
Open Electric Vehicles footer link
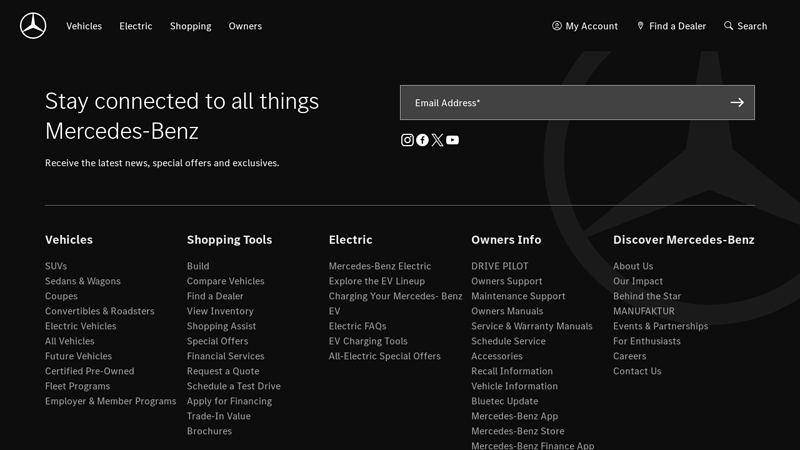(81, 326)
